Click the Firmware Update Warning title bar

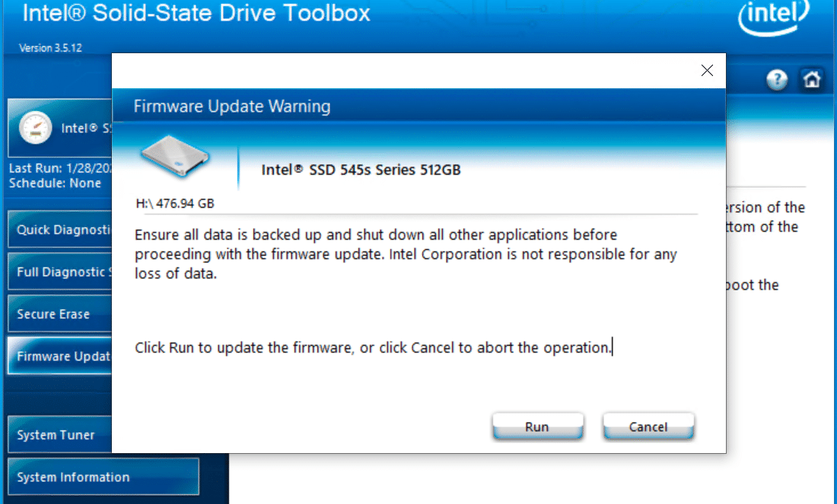pyautogui.click(x=418, y=106)
